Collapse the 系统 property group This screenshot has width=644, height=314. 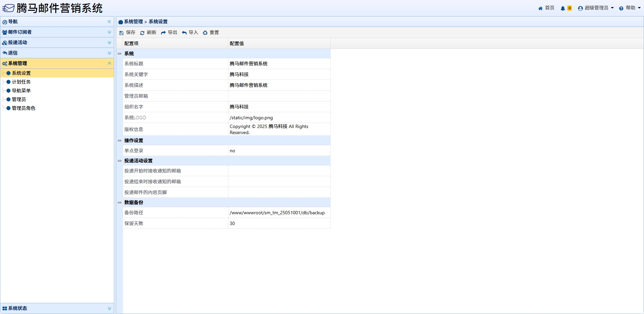120,54
